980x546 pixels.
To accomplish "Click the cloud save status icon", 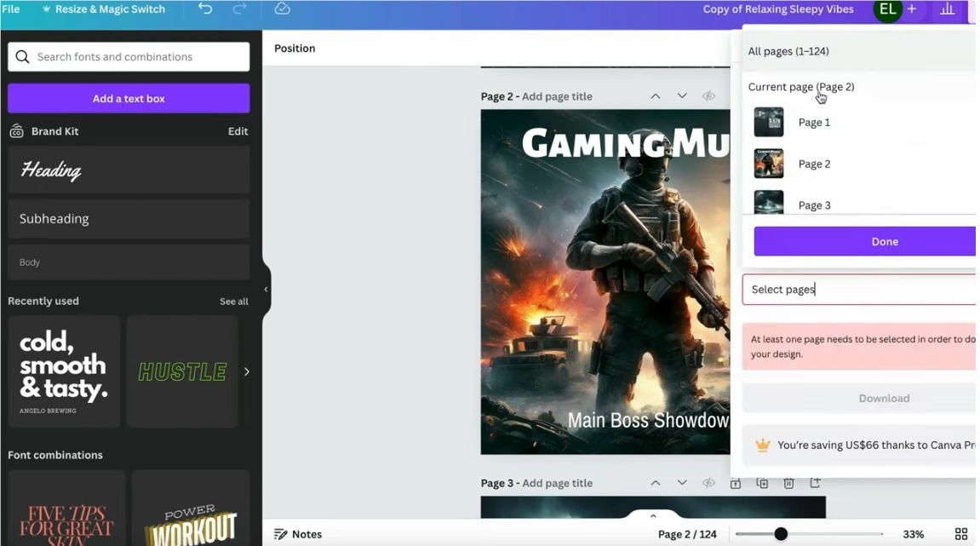I will [283, 9].
